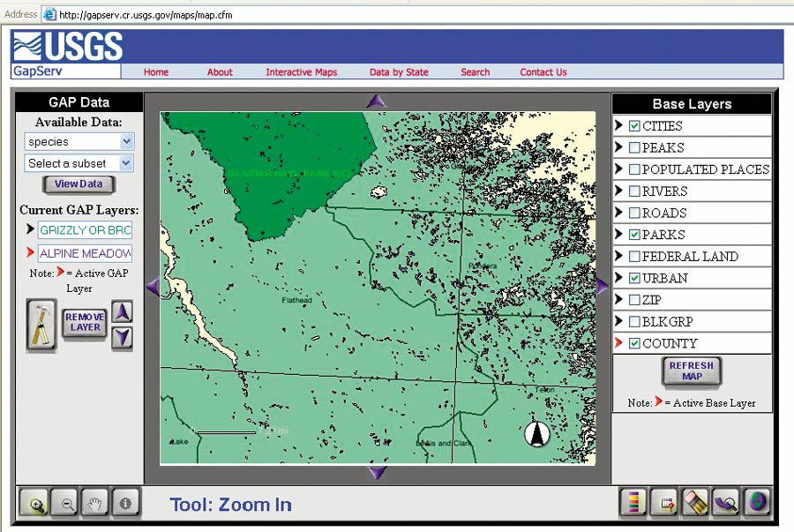Click the ALPINE MEADOW layer field

point(85,253)
